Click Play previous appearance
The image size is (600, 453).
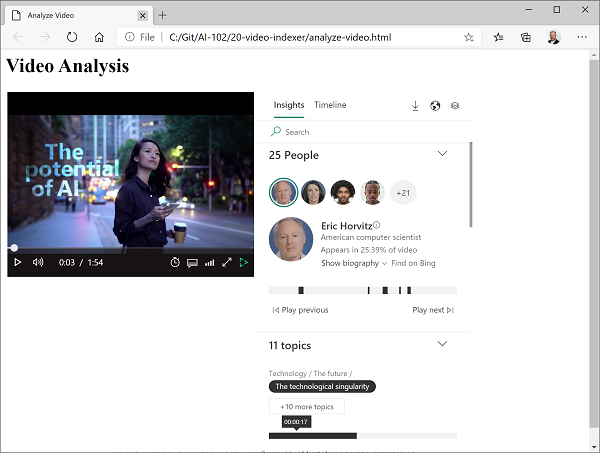300,310
